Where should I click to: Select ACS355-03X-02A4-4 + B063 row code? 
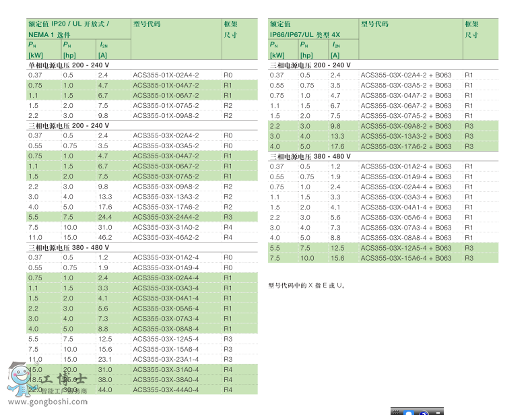point(406,187)
